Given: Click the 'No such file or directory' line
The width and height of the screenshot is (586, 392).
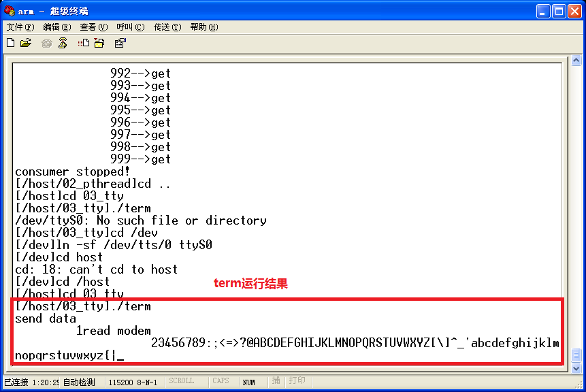Looking at the screenshot, I should (141, 220).
